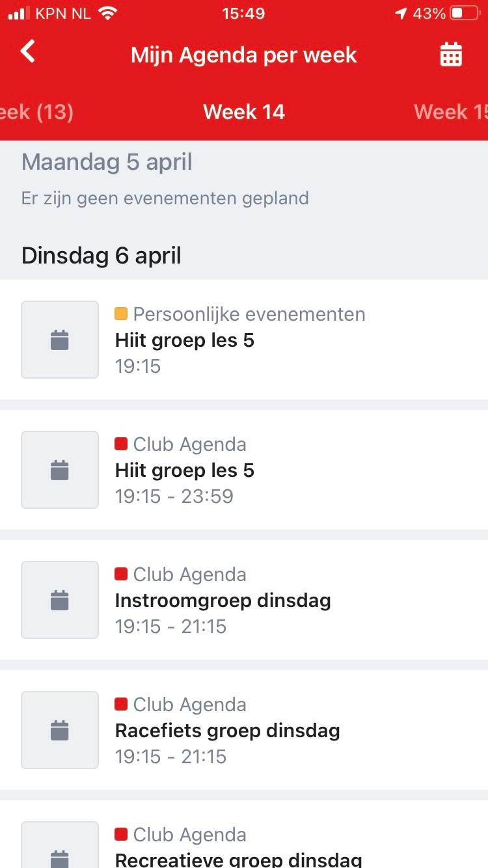The image size is (488, 868).
Task: Open Club Agenda Hiit groep les 5 event
Action: click(185, 470)
